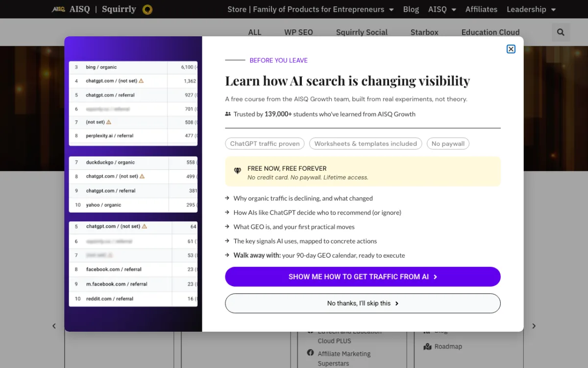Click the Learn how AI search heading
The width and height of the screenshot is (588, 368).
coord(347,80)
